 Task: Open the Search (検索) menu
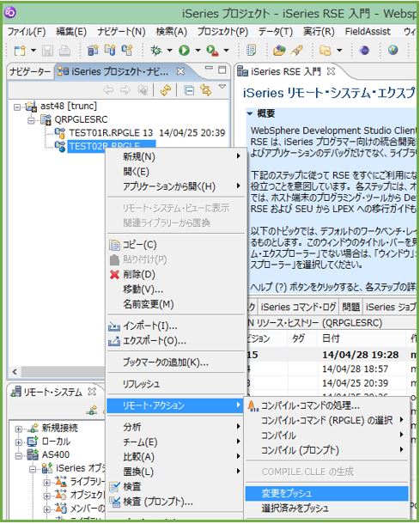[172, 32]
